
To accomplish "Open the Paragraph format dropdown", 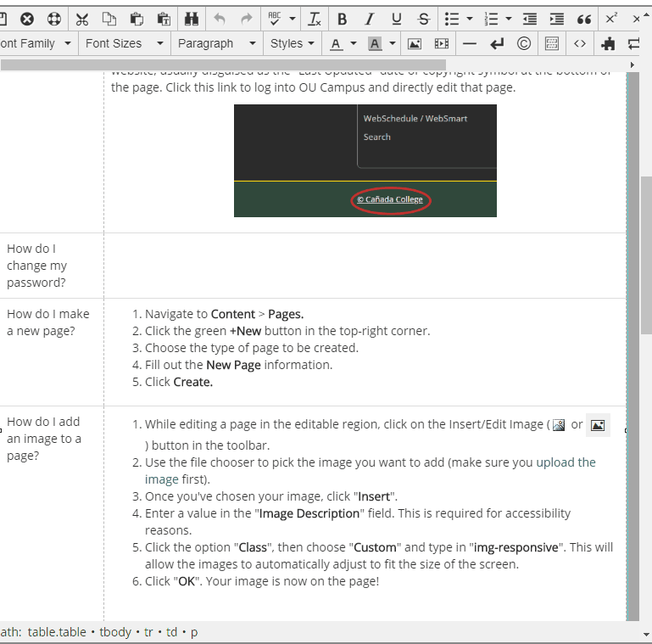I will pos(216,43).
